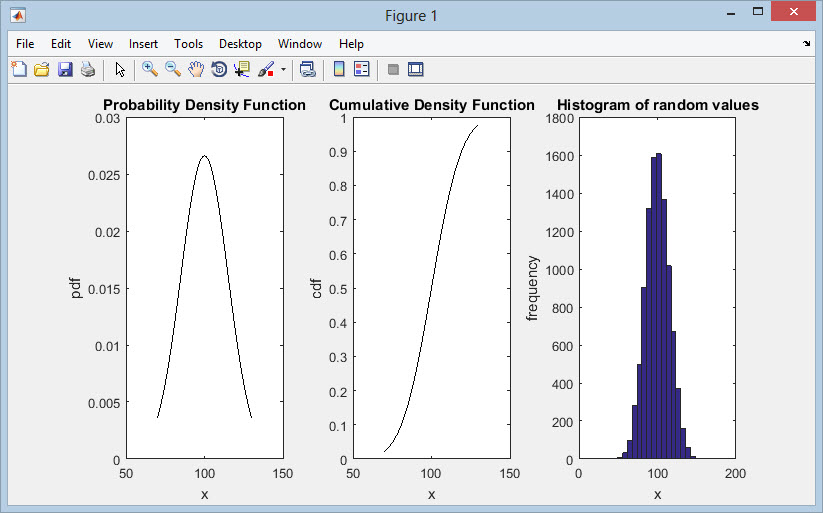
Task: Click the 'Cumulative Density Function' title
Action: click(431, 105)
